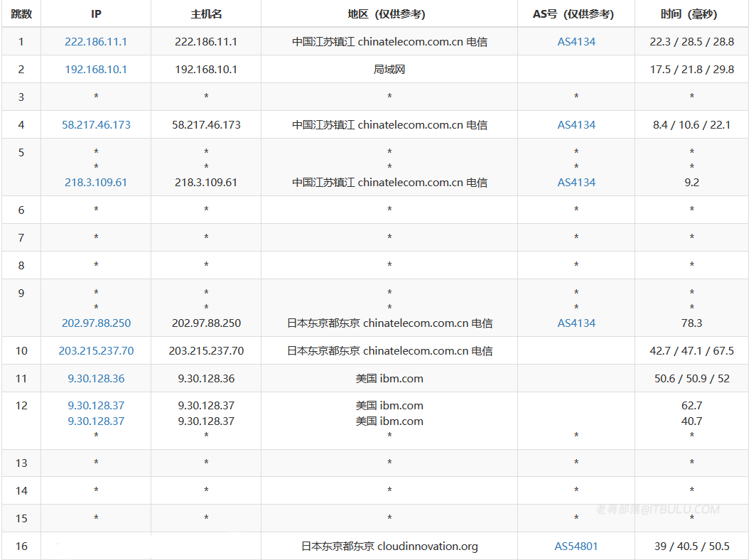
Task: Select hostname cell 192.168.10.1
Action: coord(206,70)
